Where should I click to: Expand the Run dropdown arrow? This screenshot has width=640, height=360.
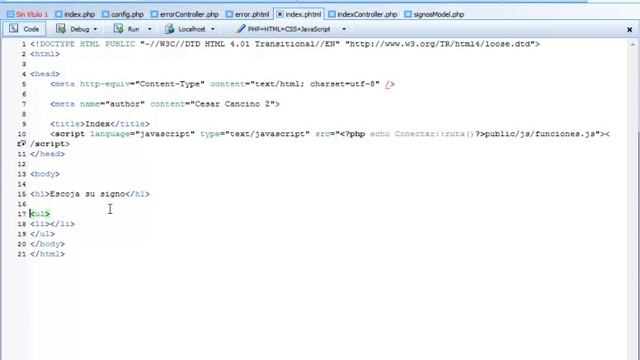(149, 29)
